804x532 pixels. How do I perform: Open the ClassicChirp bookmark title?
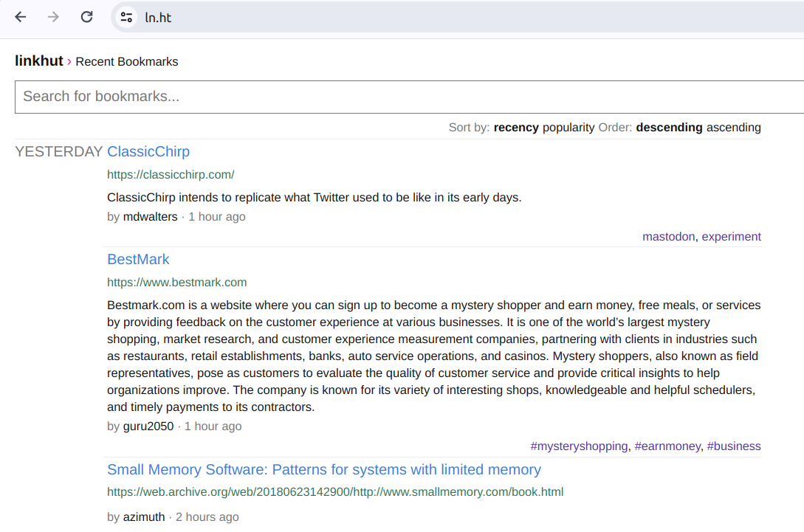pyautogui.click(x=148, y=152)
